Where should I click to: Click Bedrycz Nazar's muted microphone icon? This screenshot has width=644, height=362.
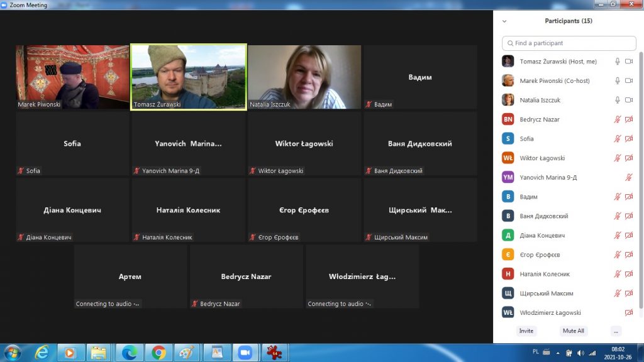(x=618, y=120)
